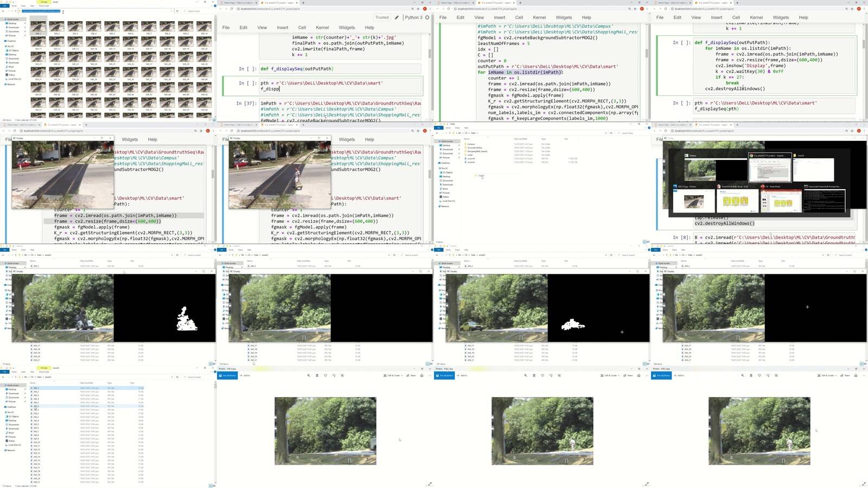This screenshot has width=868, height=488.
Task: Click Share in leftmost Photos window
Action: (411, 375)
